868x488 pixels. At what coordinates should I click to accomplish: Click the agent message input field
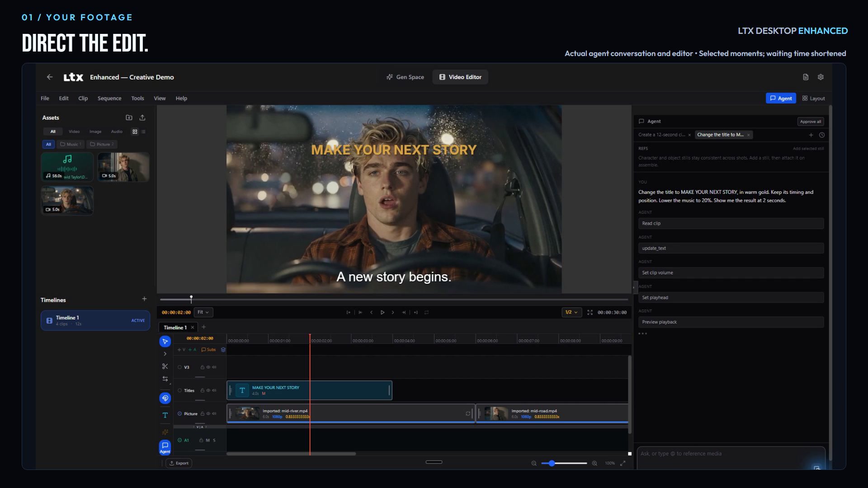[x=731, y=457]
